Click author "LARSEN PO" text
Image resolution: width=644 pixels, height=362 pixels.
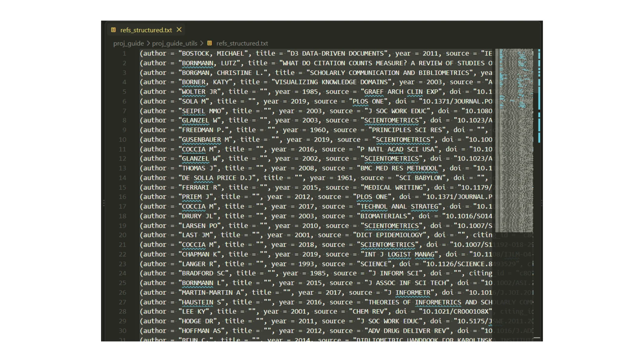[200, 226]
